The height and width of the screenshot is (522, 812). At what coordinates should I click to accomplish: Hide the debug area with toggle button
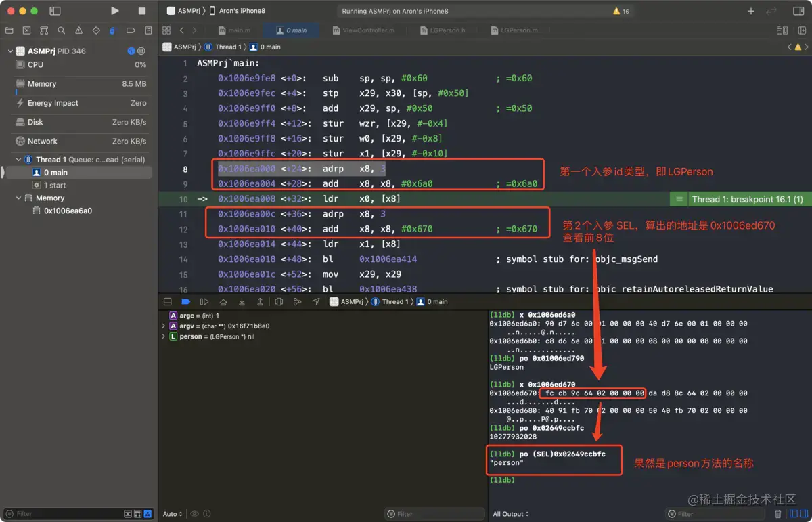coord(168,302)
